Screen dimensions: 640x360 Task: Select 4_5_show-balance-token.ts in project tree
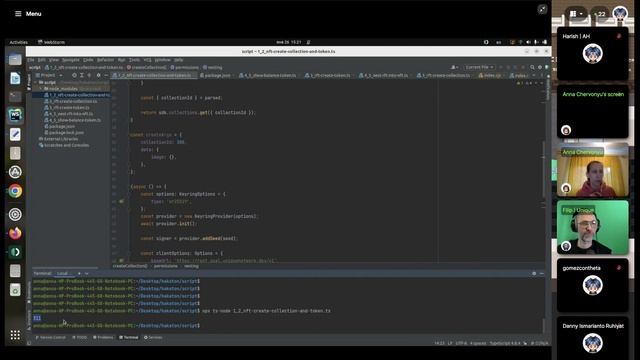click(72, 120)
